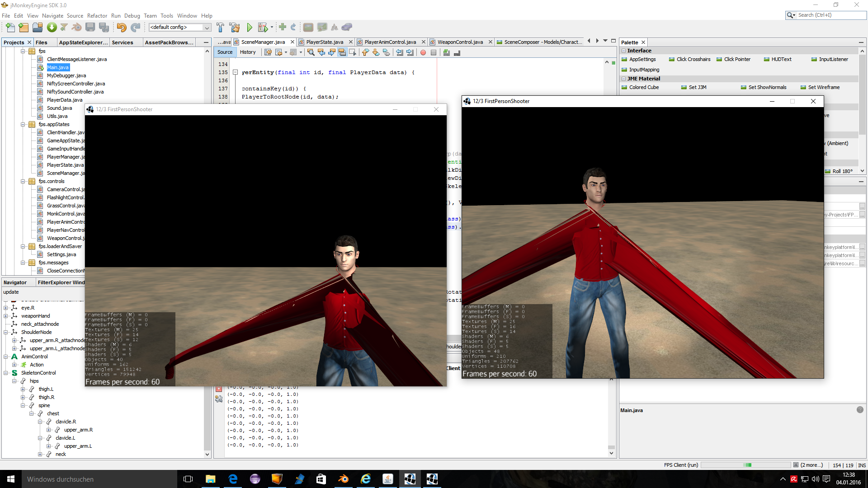Select Main.java in the Projects tree

tap(58, 67)
